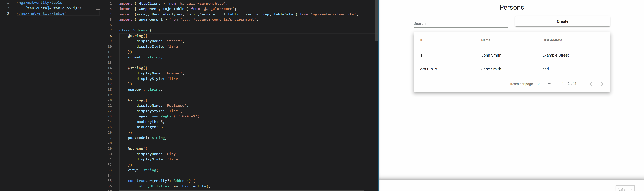Click the ID column header

(422, 40)
